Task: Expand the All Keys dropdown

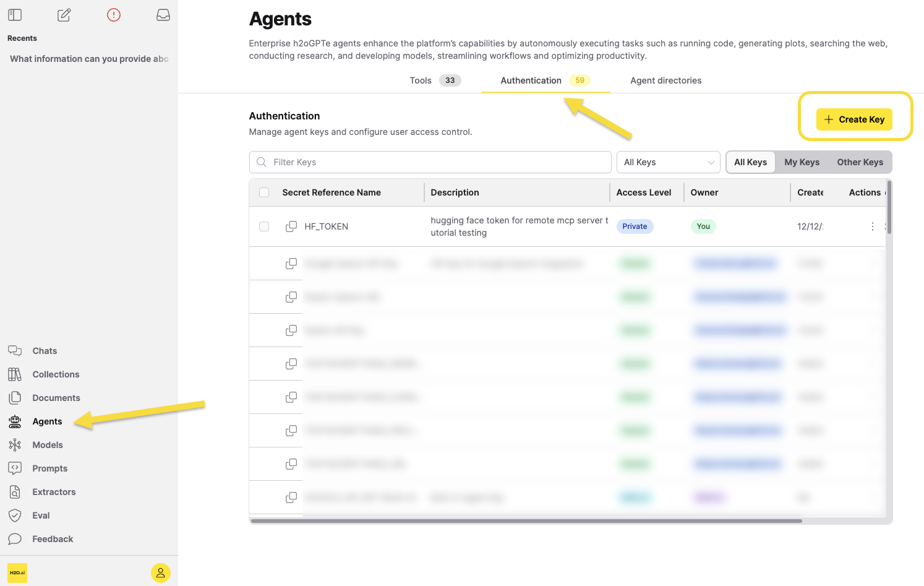Action: [669, 162]
